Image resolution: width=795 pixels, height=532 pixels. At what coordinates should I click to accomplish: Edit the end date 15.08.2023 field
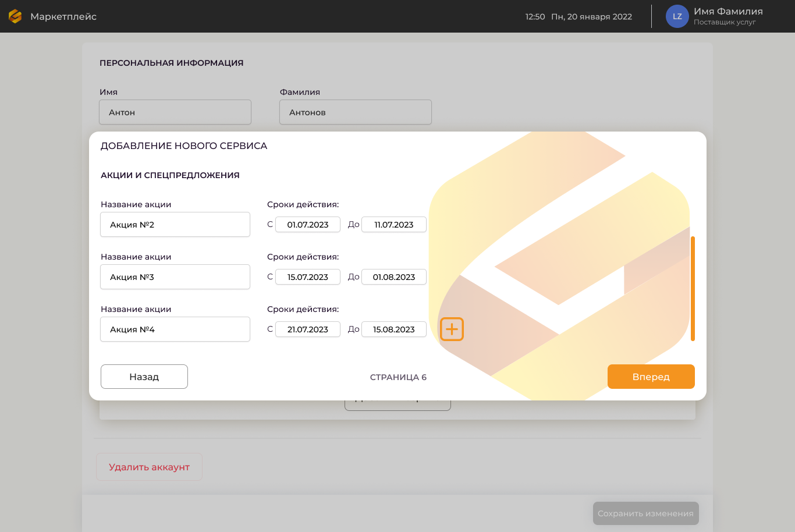393,329
